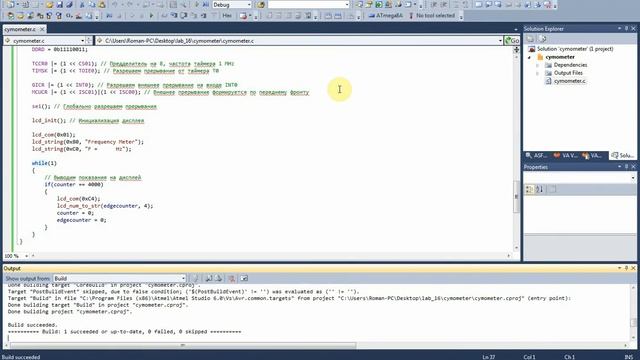Open the cymometer.c scope dropdown
Screen dimensions: 640x360
(x=82, y=40)
